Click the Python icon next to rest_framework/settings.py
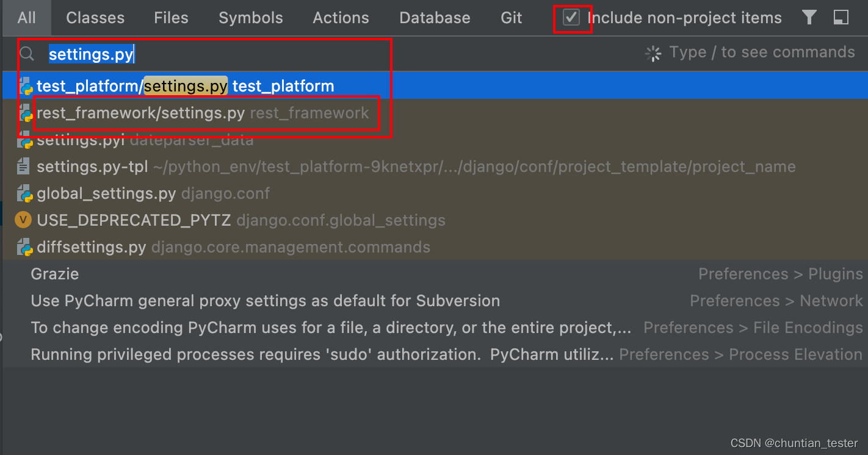The image size is (868, 455). (x=24, y=113)
